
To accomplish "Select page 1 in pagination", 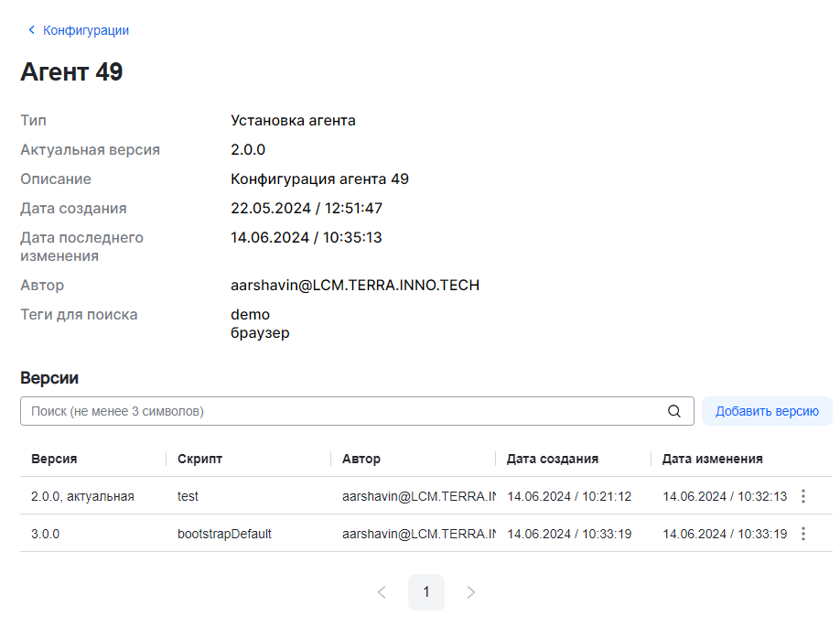I will [426, 592].
